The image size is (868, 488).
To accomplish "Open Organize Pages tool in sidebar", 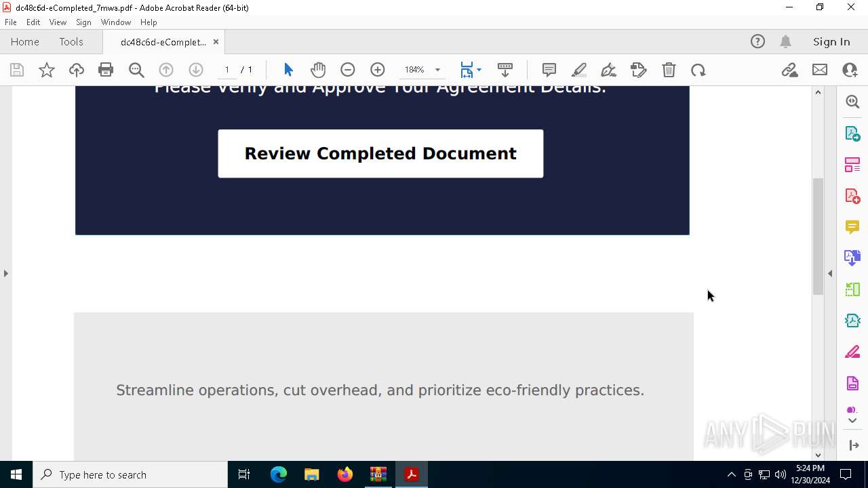I will (x=852, y=165).
